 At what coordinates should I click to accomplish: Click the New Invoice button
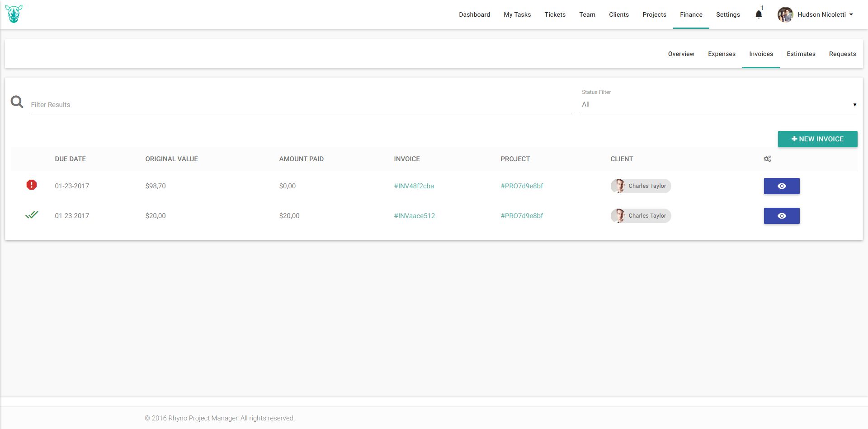tap(817, 139)
